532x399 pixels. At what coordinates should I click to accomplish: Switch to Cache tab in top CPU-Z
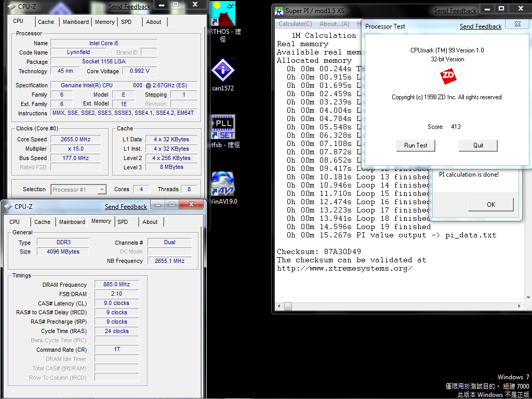point(46,22)
